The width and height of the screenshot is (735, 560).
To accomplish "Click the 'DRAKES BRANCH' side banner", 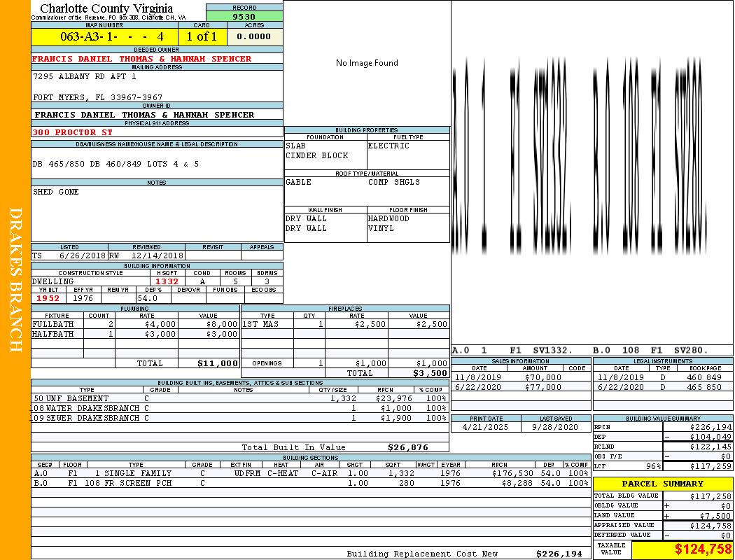I will tap(15, 280).
